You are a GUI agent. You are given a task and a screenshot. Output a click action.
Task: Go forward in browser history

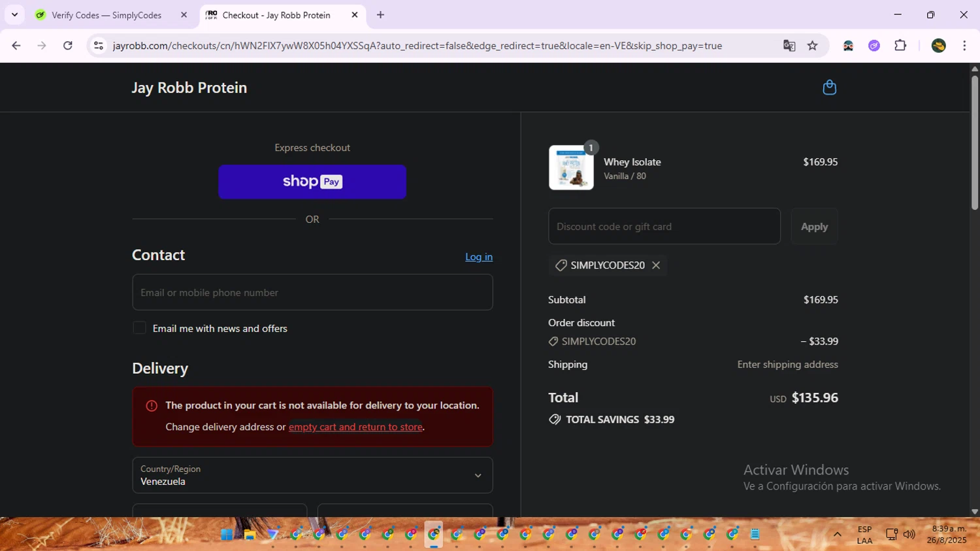click(x=42, y=46)
